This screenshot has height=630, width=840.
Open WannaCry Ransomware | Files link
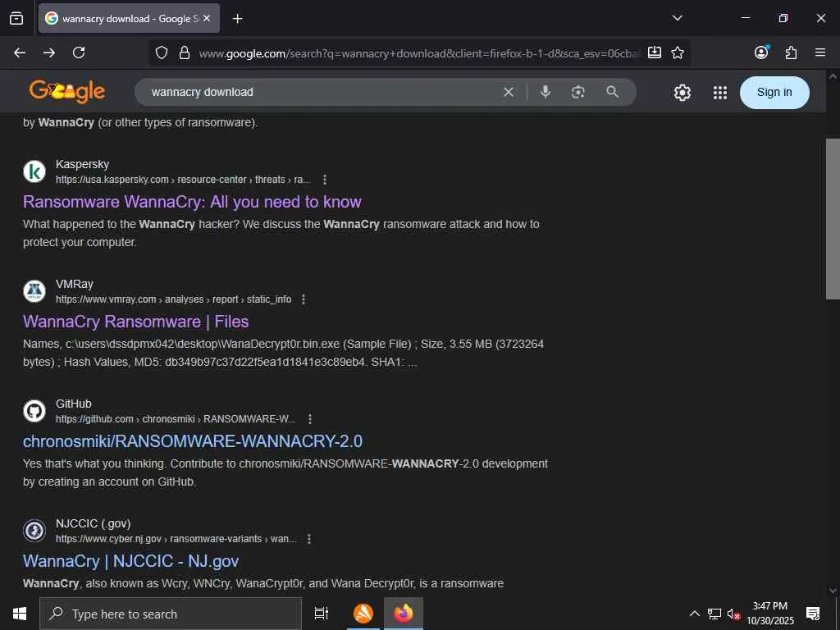(135, 322)
